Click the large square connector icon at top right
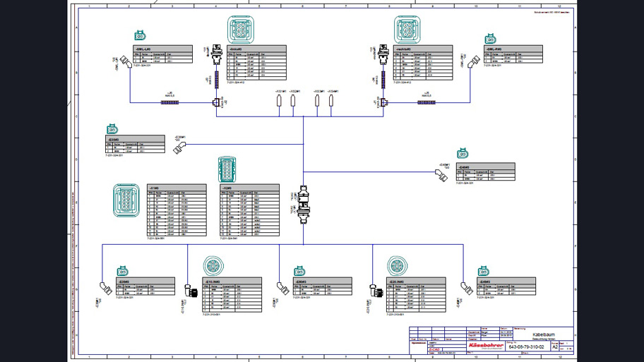This screenshot has height=362, width=644. (x=407, y=31)
